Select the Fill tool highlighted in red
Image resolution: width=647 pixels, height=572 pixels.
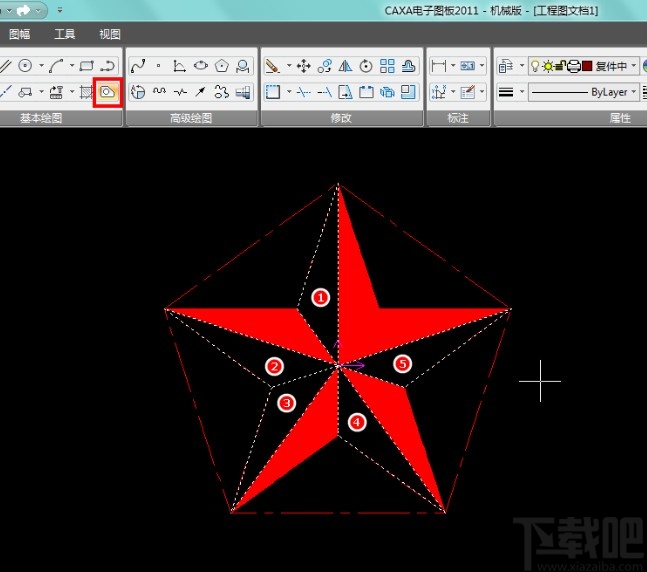107,92
